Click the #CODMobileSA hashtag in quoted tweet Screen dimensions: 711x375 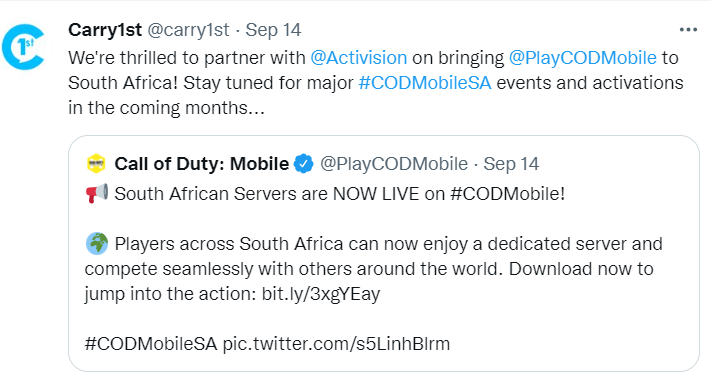tap(151, 344)
